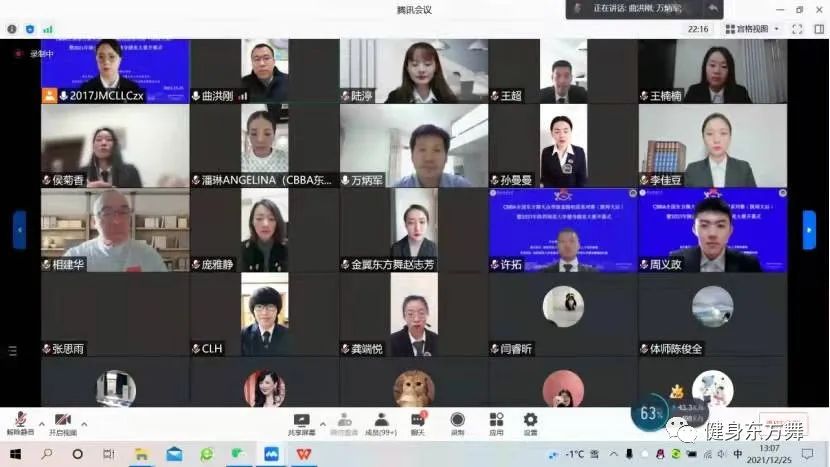Screen dimensions: 830x467
Task: Open the hamburger menu icon on left edge
Action: (x=12, y=351)
